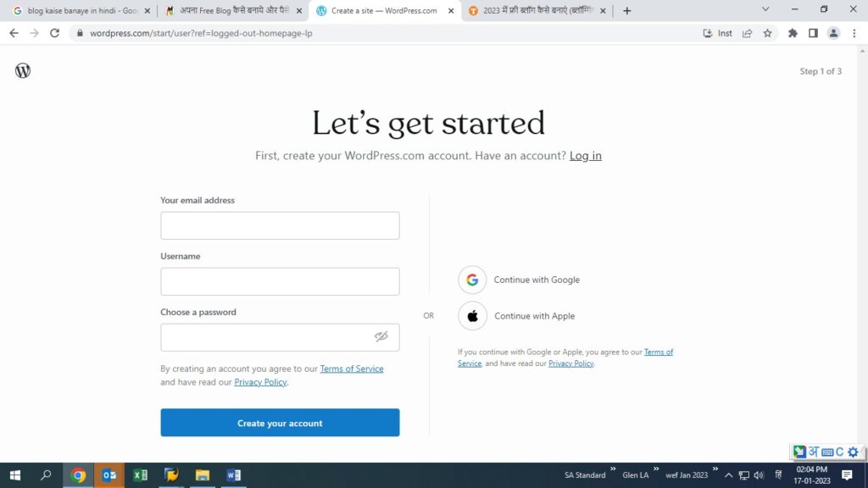Click the share page icon in address bar
The height and width of the screenshot is (488, 868).
(x=747, y=33)
